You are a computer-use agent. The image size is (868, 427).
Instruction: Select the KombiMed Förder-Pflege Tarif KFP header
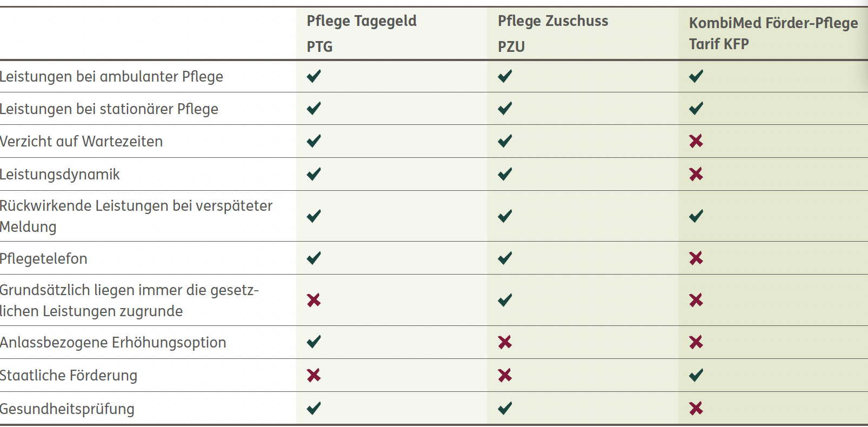(773, 33)
